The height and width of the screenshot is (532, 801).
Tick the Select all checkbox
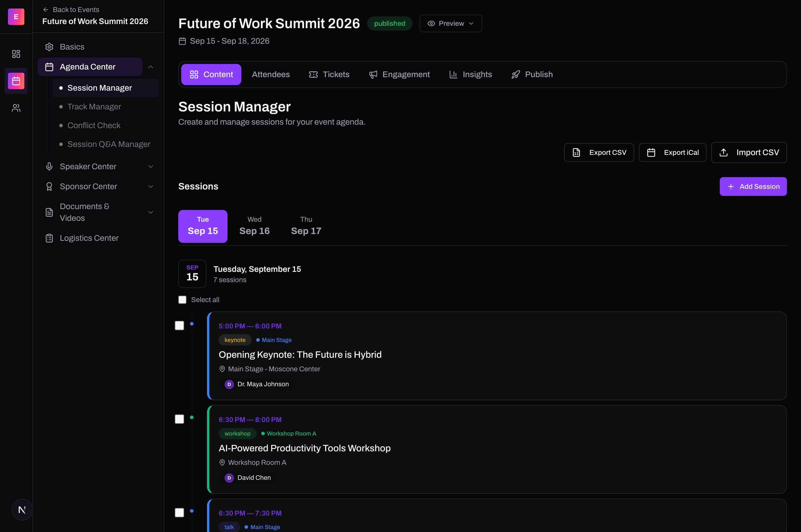click(182, 300)
